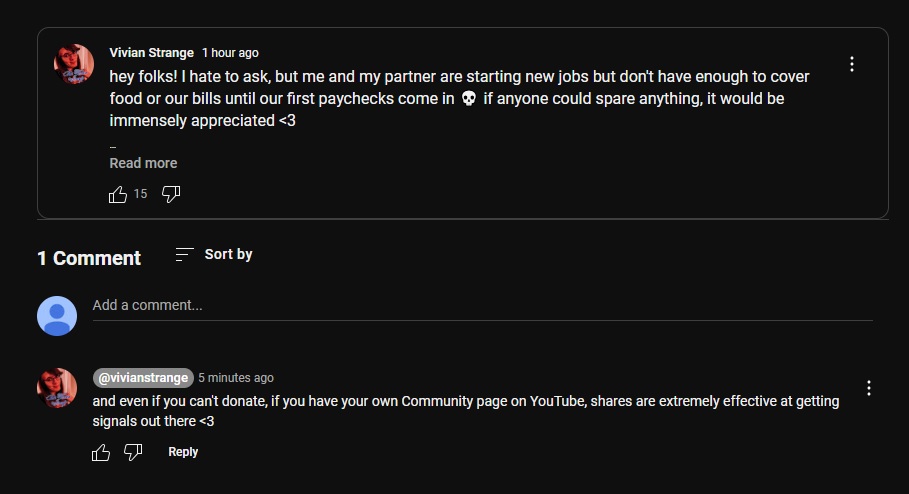Open the post's three-dot action menu

click(852, 64)
